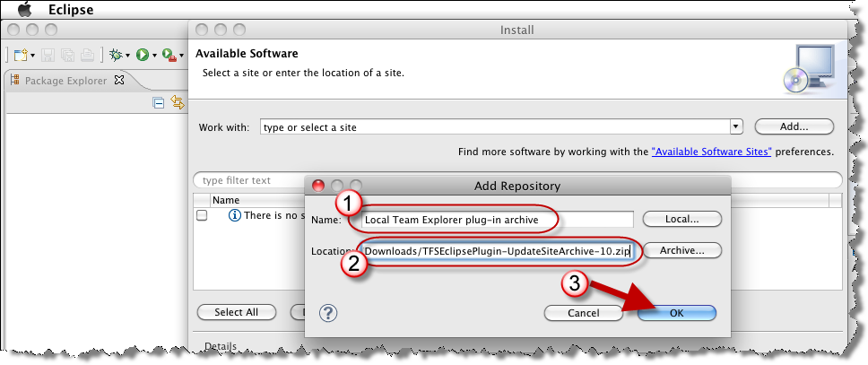Click the info icon in the software list

click(235, 215)
